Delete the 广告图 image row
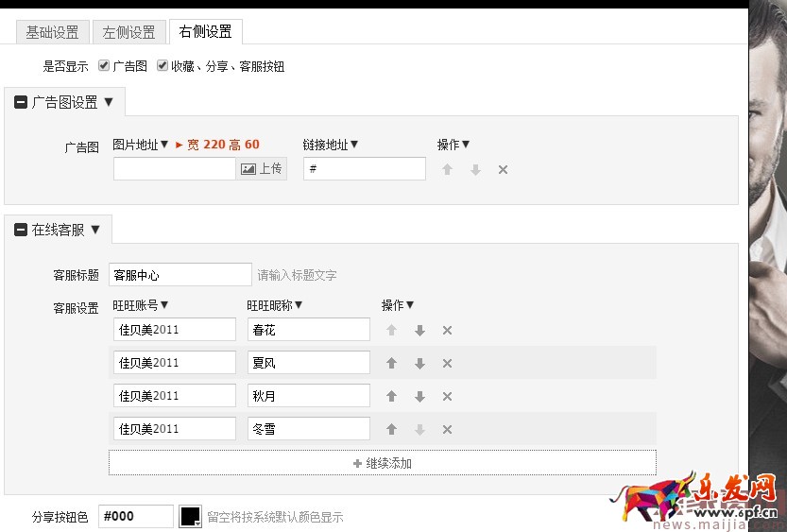Screen dimensions: 787x532 point(503,170)
